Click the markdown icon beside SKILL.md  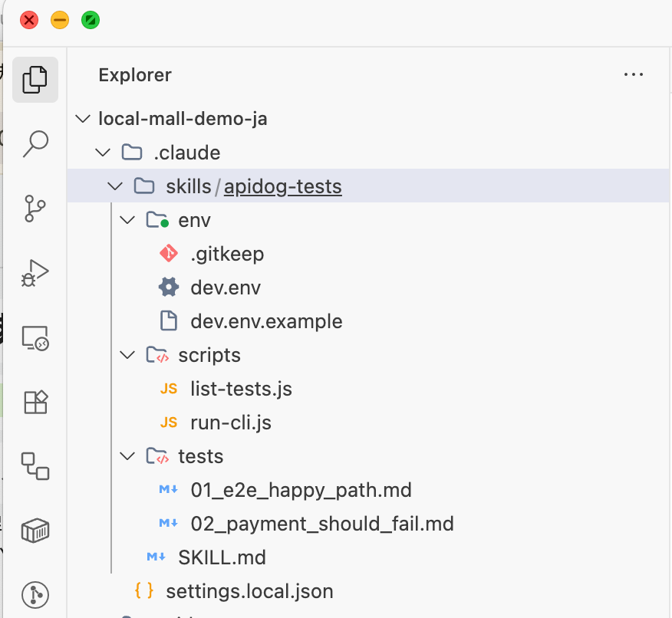click(156, 557)
